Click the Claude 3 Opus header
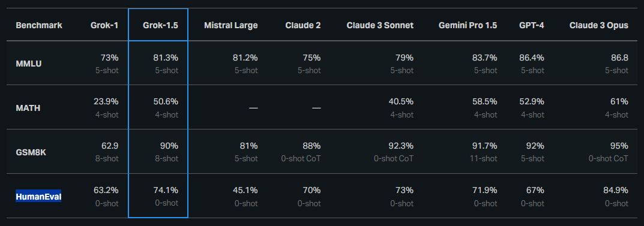The height and width of the screenshot is (226, 644). point(599,25)
